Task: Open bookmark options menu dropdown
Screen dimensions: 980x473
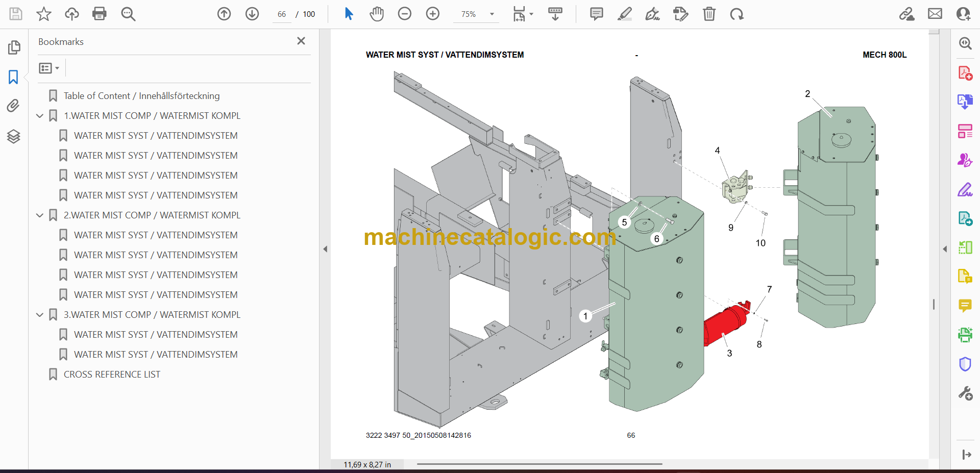Action: [50, 68]
